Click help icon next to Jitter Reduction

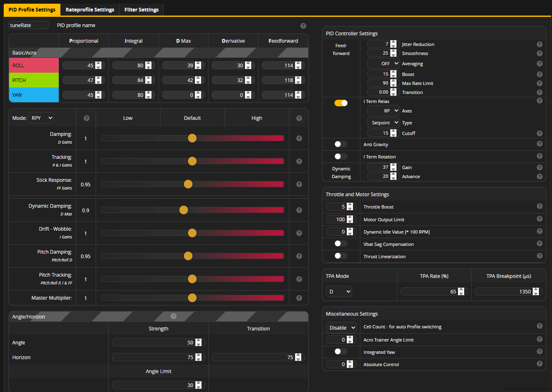[540, 44]
